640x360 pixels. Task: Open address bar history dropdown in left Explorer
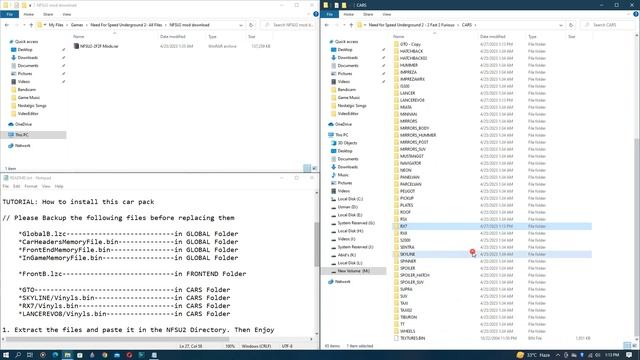click(x=241, y=25)
